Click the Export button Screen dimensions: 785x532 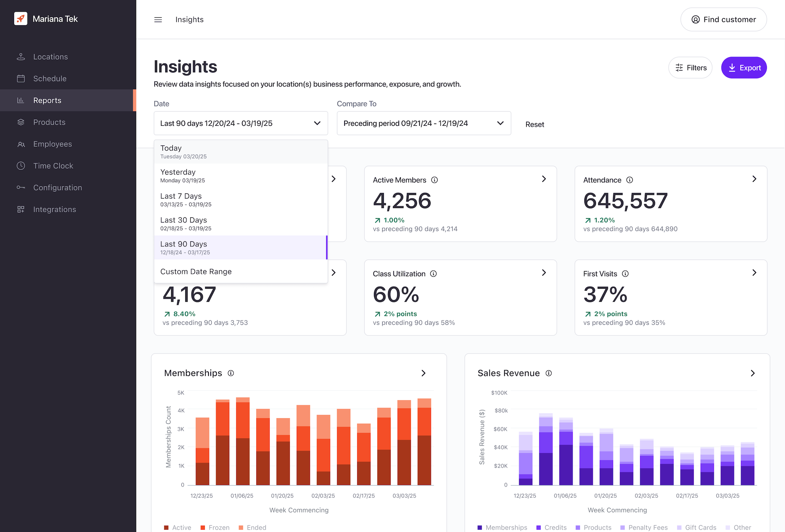click(743, 68)
